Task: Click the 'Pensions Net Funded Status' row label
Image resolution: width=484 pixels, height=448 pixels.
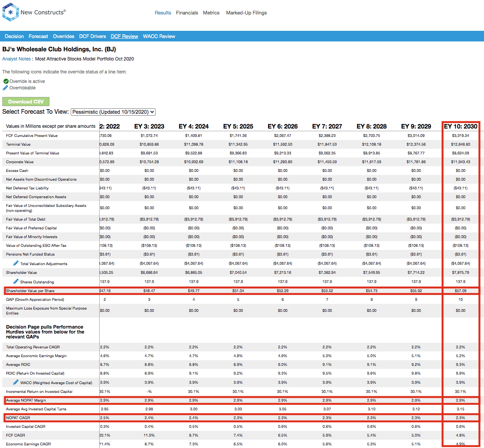Action: click(30, 254)
